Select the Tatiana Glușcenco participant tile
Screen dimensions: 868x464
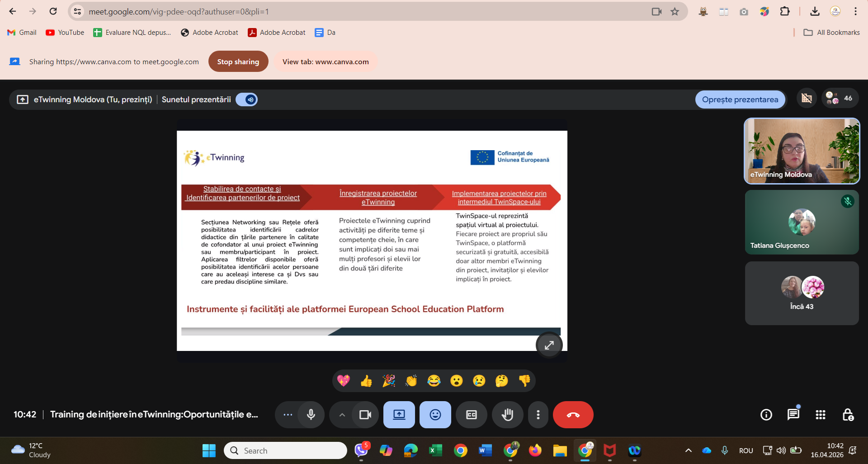(802, 222)
